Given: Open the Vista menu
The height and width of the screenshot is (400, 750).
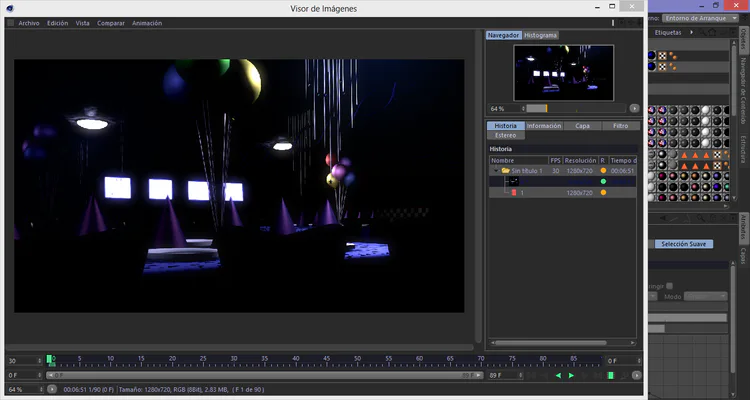Looking at the screenshot, I should 82,23.
